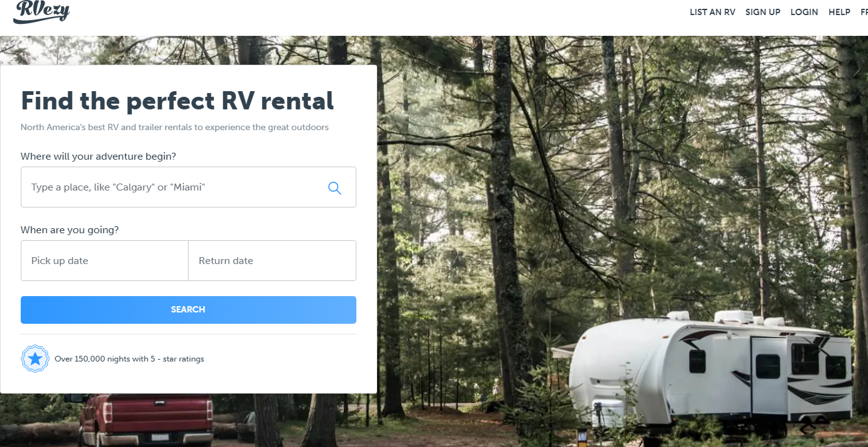868x447 pixels.
Task: Click the 'Find the perfect RV rental' heading
Action: [x=177, y=101]
